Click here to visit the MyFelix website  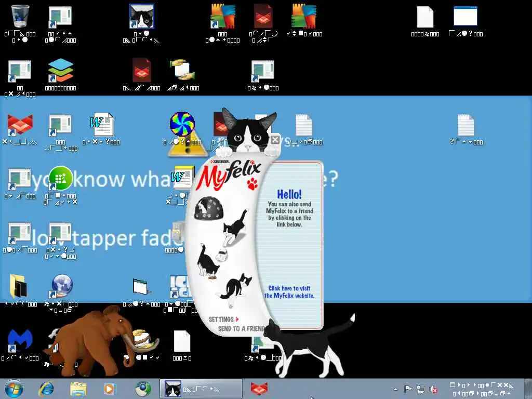289,292
